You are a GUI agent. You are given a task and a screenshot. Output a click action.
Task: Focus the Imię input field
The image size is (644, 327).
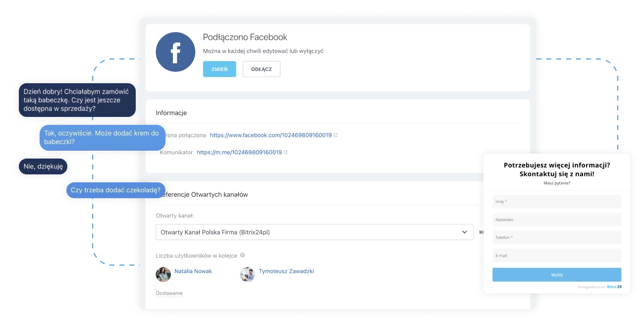pos(556,202)
